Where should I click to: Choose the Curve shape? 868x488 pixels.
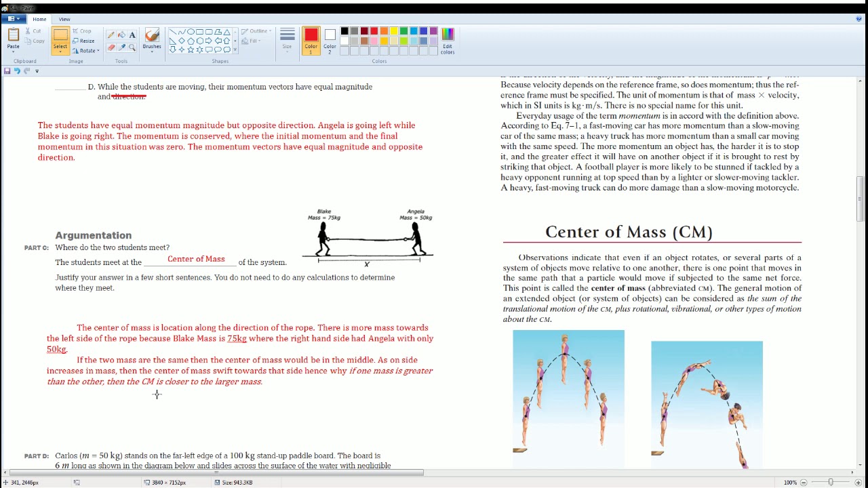click(x=182, y=32)
